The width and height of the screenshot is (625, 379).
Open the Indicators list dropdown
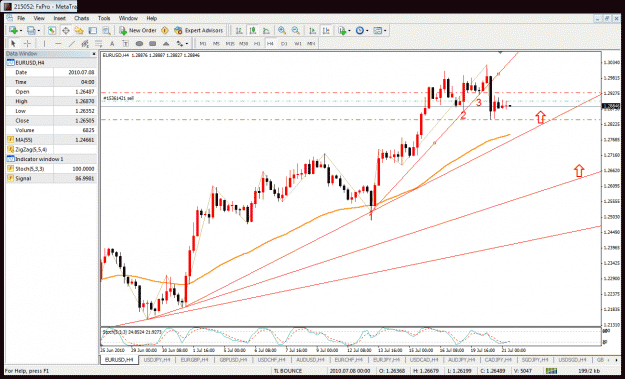(344, 30)
